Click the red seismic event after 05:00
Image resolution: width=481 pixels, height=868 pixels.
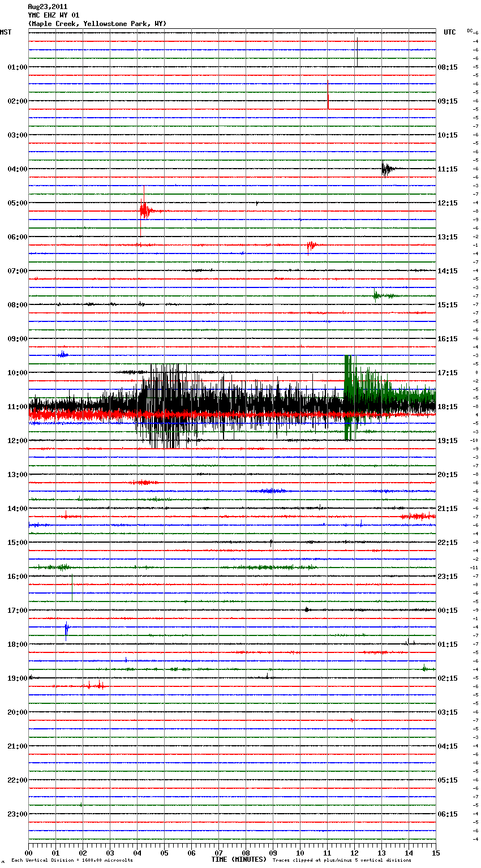(x=145, y=210)
